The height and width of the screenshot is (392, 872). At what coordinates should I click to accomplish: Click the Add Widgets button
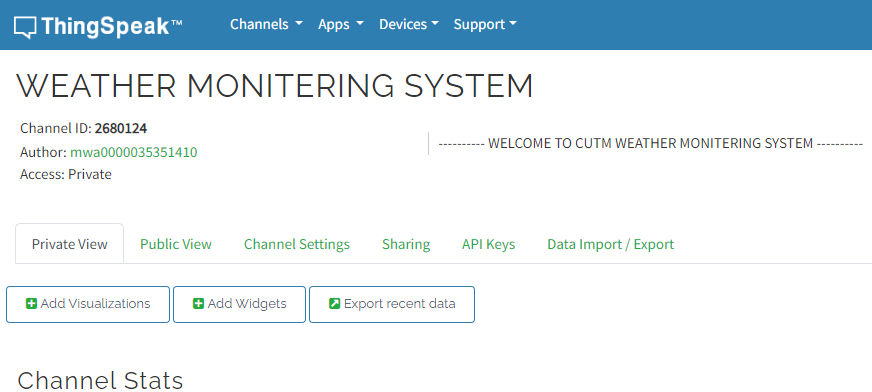(x=240, y=304)
